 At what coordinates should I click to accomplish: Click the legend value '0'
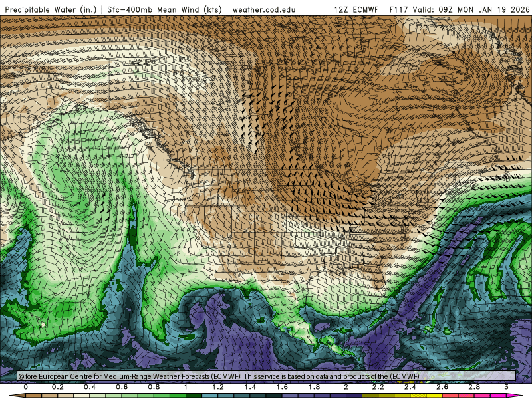[26, 387]
